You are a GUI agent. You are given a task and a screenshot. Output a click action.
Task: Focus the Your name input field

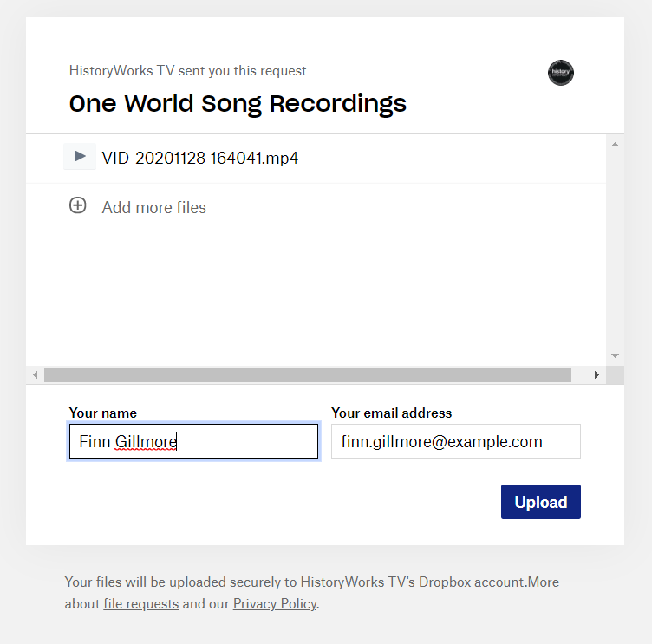tap(193, 441)
